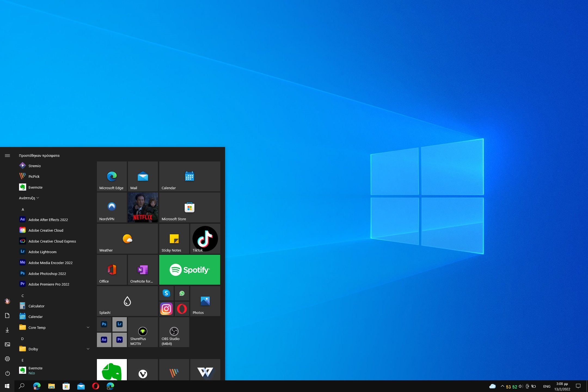Open TikTok from the Start menu tiles
The width and height of the screenshot is (588, 392).
pos(205,239)
